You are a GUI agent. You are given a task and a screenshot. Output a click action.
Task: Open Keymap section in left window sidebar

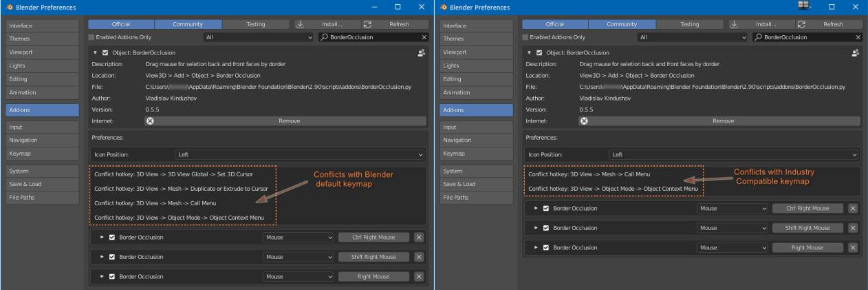click(x=42, y=153)
